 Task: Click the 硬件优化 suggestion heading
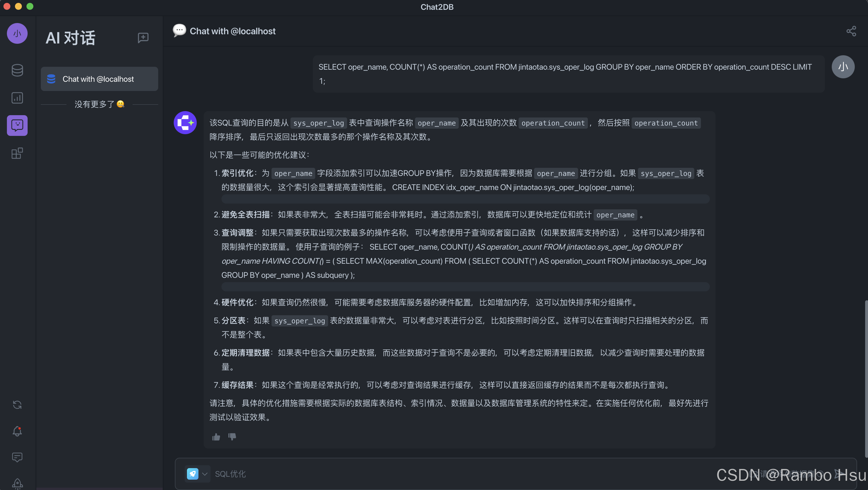[x=238, y=302]
